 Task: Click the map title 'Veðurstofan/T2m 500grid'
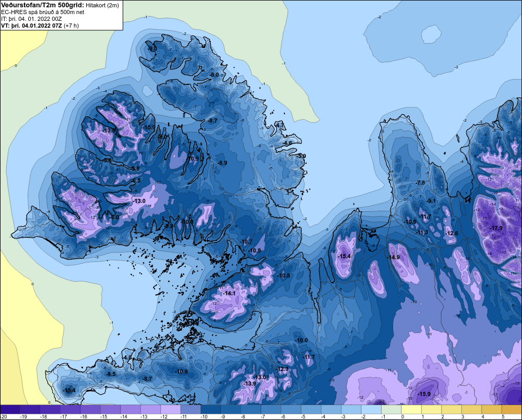tap(43, 5)
